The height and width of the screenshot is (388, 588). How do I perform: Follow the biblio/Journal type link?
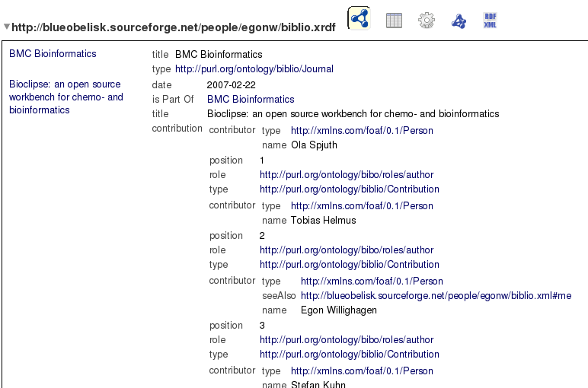pos(254,69)
